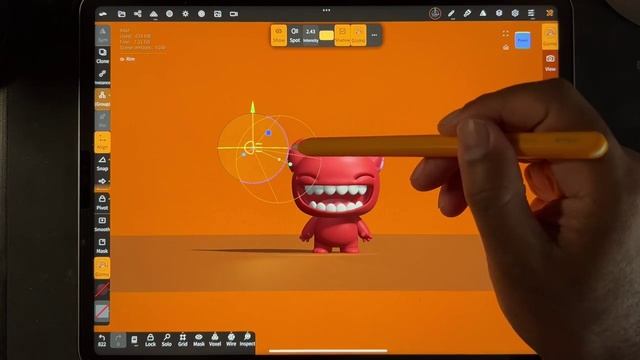The image size is (640, 360).
Task: Toggle the highlighted Gizmo button in left sidebar
Action: [x=102, y=268]
